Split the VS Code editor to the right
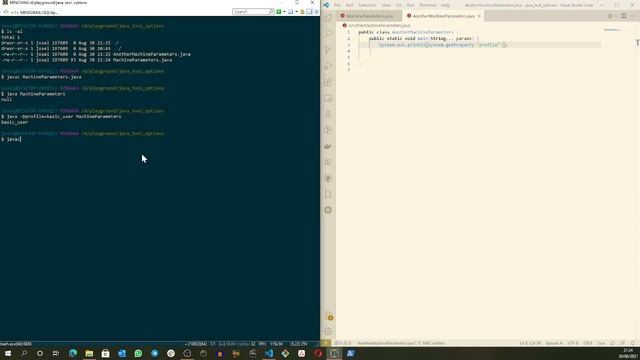 (624, 16)
